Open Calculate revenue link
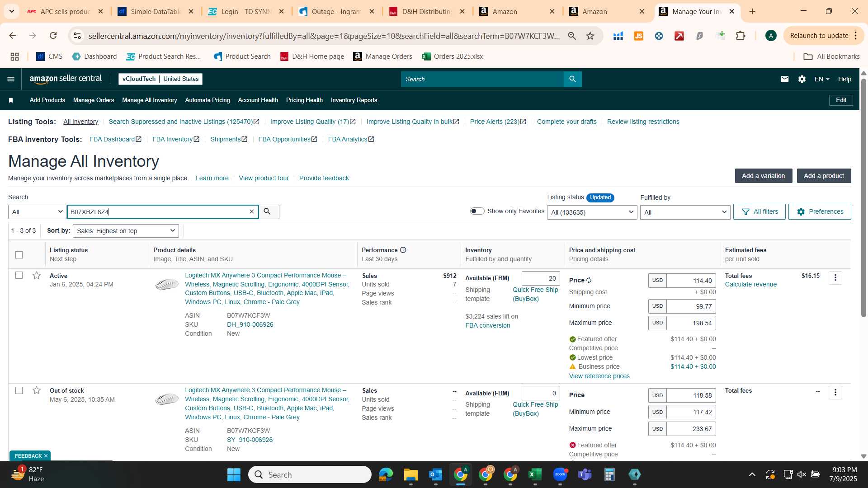868x488 pixels. pos(750,284)
